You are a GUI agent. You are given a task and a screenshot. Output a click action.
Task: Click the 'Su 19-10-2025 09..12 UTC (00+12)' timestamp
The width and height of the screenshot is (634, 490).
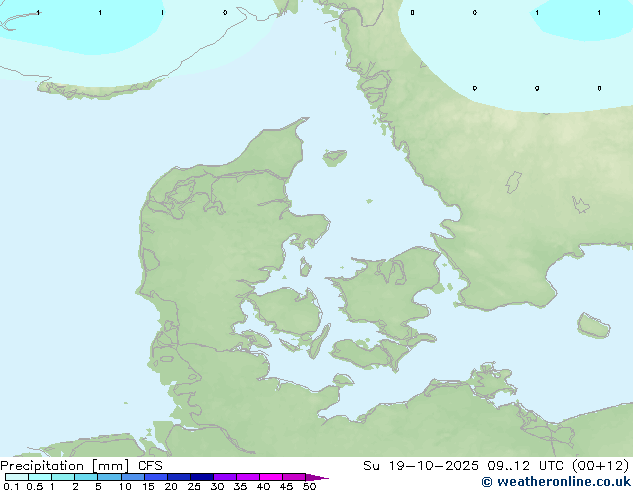pyautogui.click(x=496, y=466)
